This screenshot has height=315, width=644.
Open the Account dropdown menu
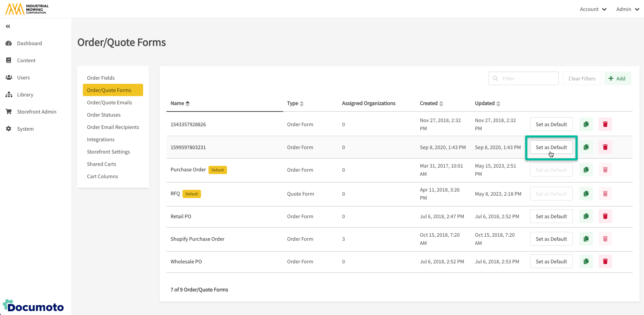tap(593, 9)
